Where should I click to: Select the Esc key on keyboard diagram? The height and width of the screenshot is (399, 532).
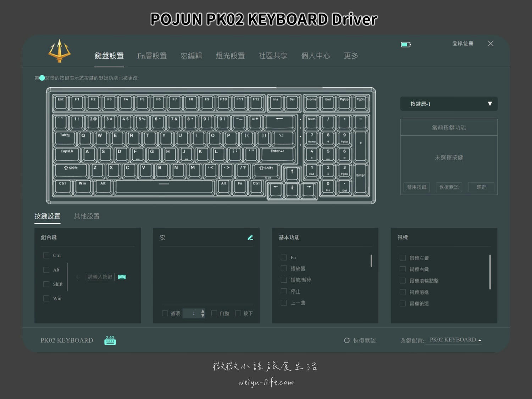tap(61, 103)
